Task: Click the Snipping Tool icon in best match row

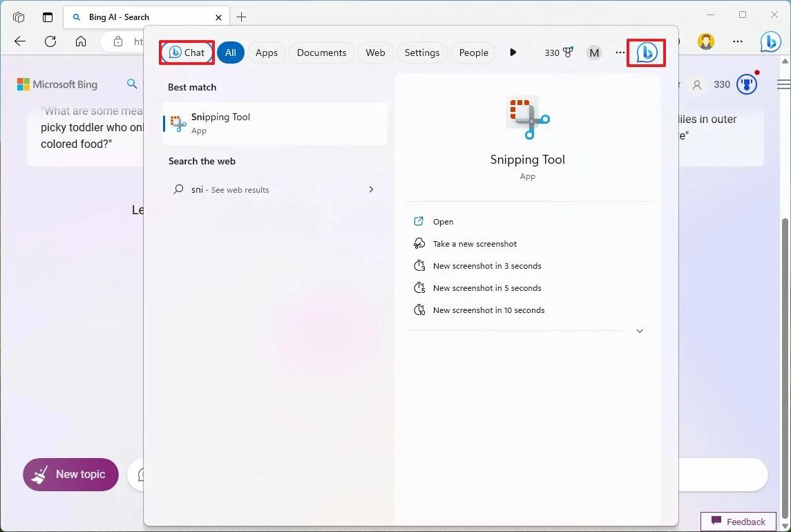Action: [178, 124]
